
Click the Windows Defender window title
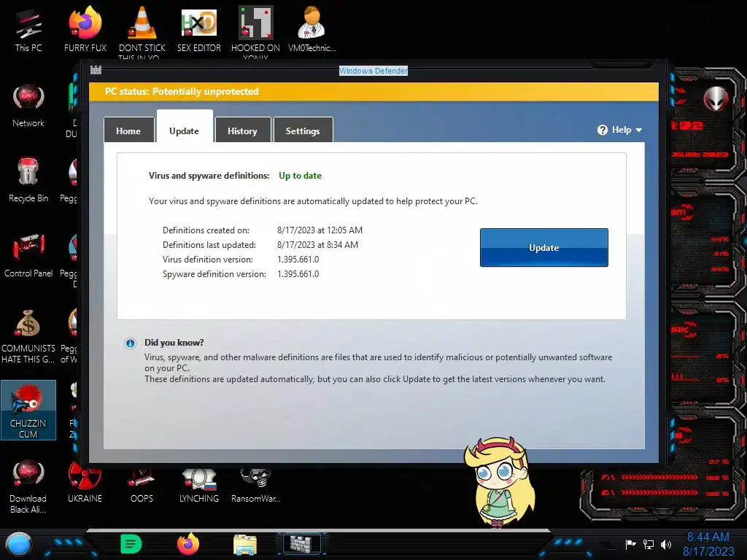point(373,71)
